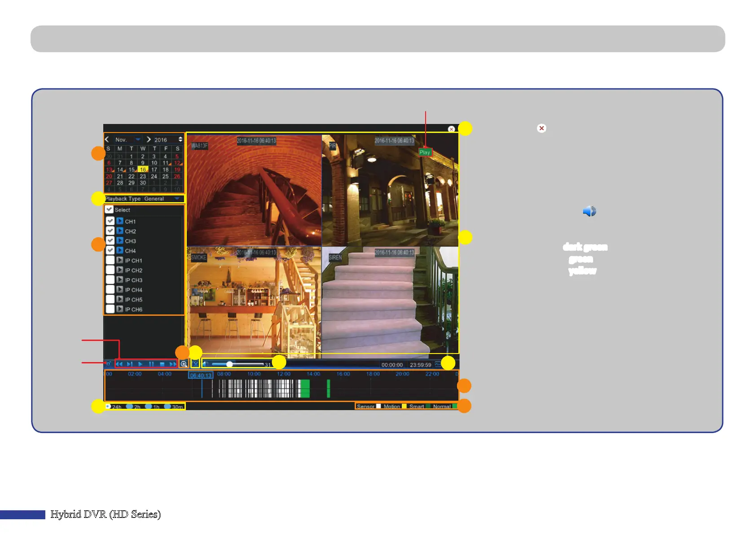
Task: Click the blue play icon beside CH1
Action: point(120,221)
